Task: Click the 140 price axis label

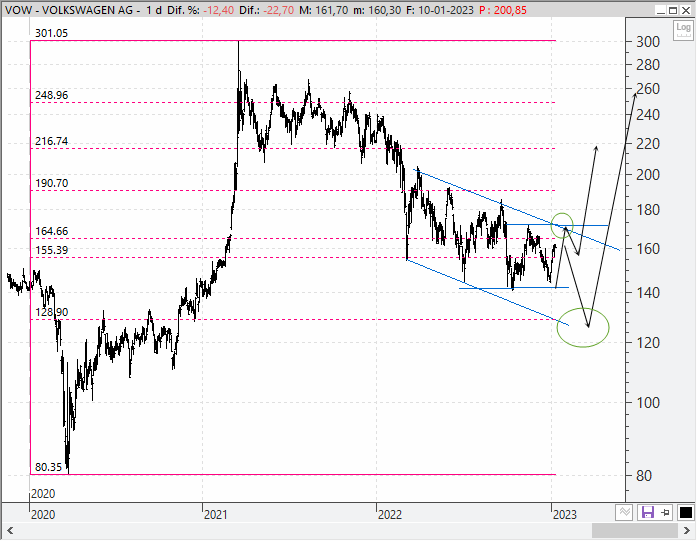Action: coord(648,293)
